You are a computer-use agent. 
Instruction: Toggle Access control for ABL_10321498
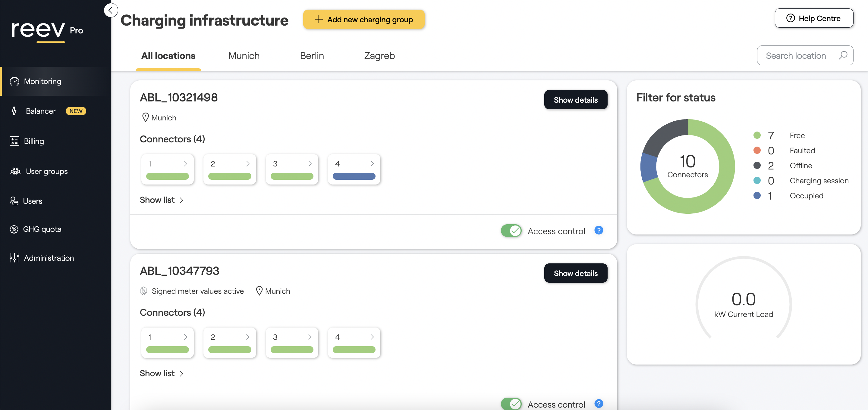[511, 231]
